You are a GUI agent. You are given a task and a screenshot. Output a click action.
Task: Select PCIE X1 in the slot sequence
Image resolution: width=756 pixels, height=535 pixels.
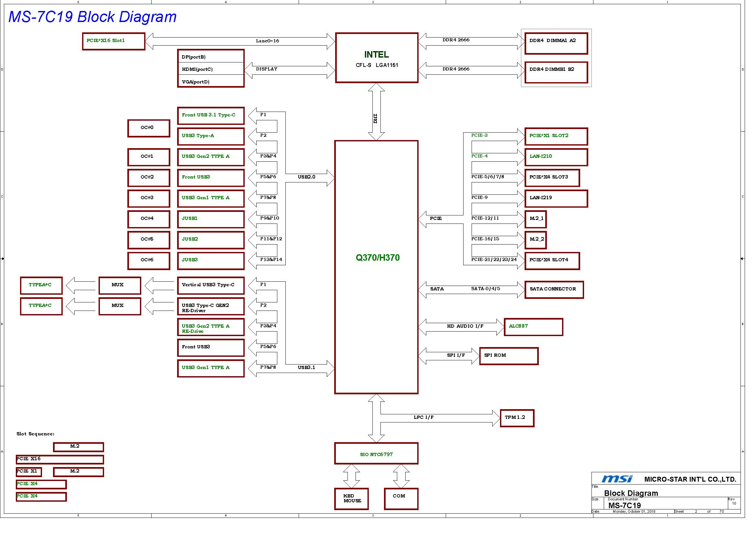[29, 472]
